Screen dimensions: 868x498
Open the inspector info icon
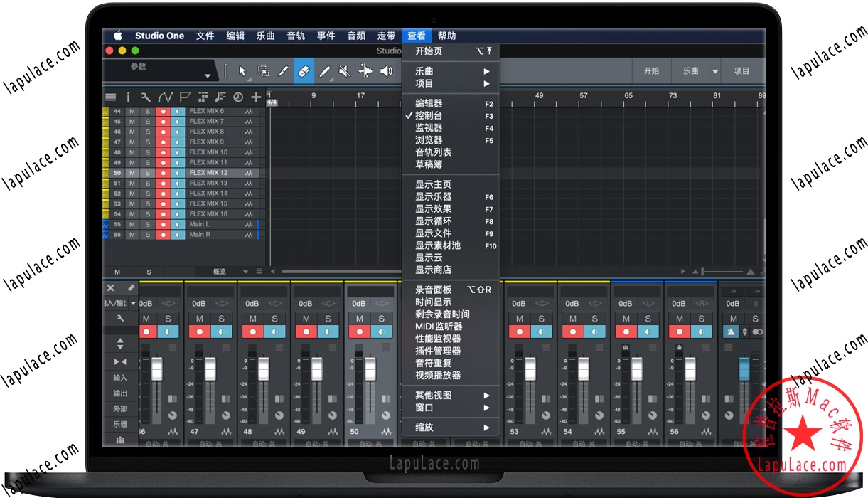click(x=128, y=97)
